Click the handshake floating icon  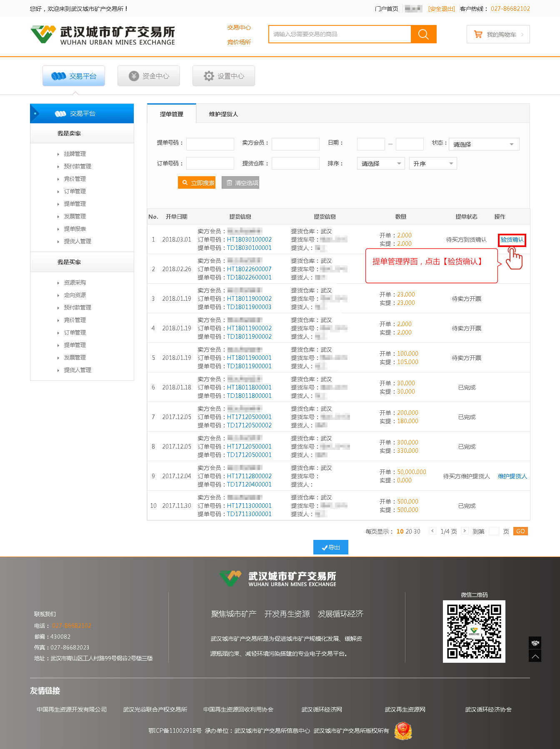(x=535, y=643)
